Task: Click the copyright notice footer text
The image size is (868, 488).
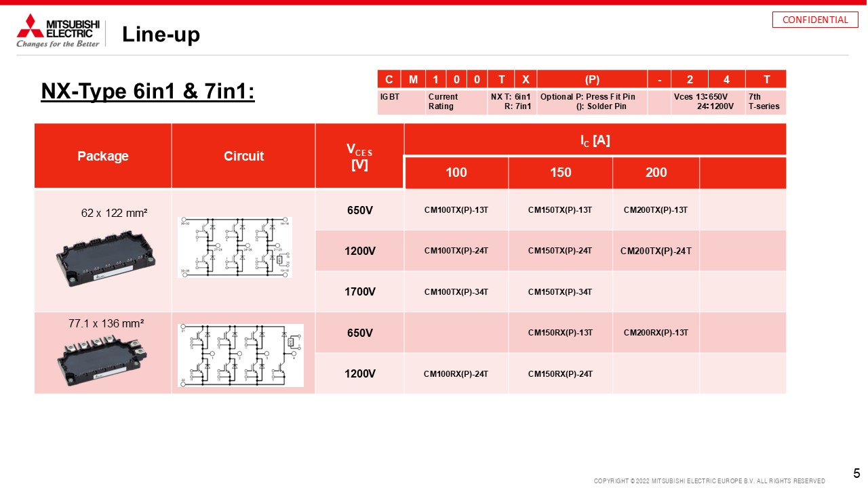Action: (709, 481)
